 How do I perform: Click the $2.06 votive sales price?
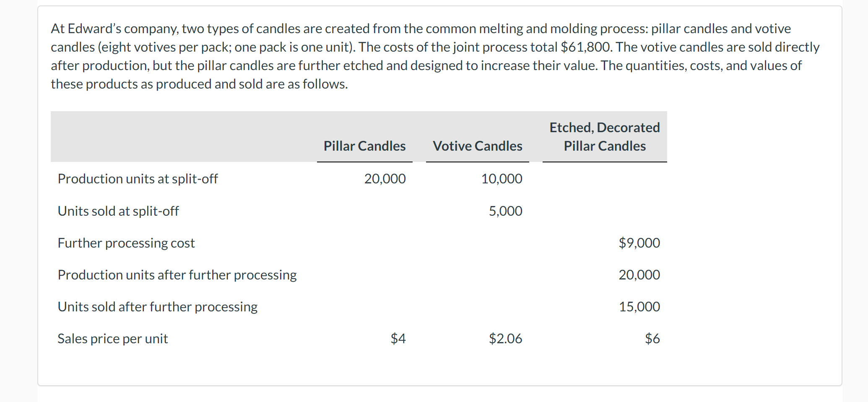coord(505,339)
